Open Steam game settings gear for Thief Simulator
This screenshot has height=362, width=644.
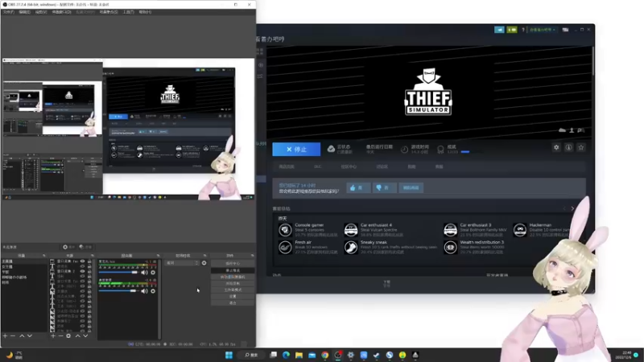(556, 147)
